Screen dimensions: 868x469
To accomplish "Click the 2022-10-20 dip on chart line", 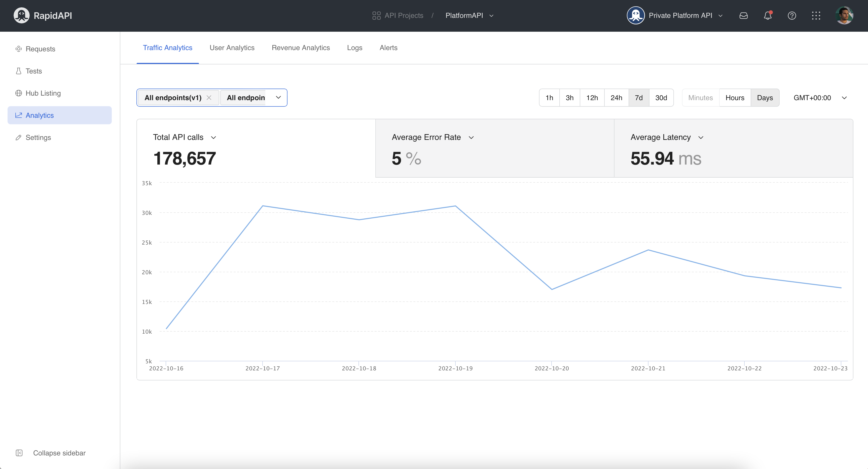I will pyautogui.click(x=552, y=289).
